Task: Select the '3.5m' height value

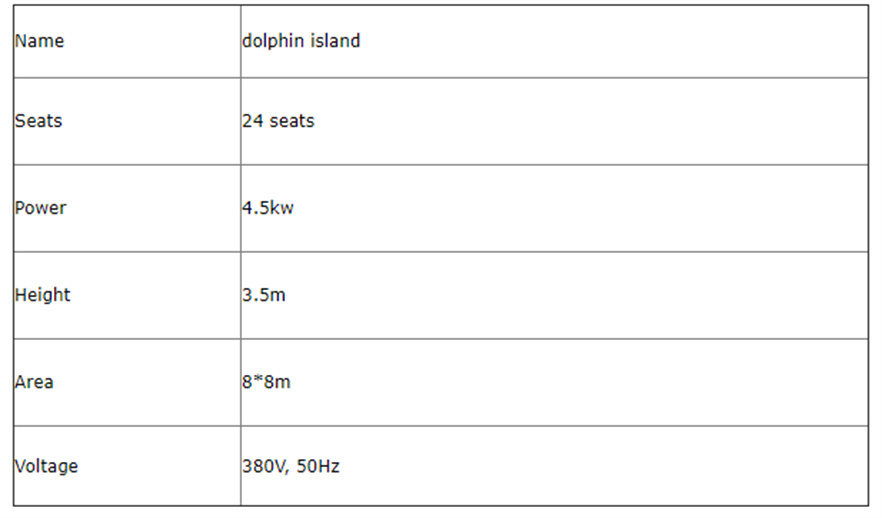Action: tap(264, 295)
